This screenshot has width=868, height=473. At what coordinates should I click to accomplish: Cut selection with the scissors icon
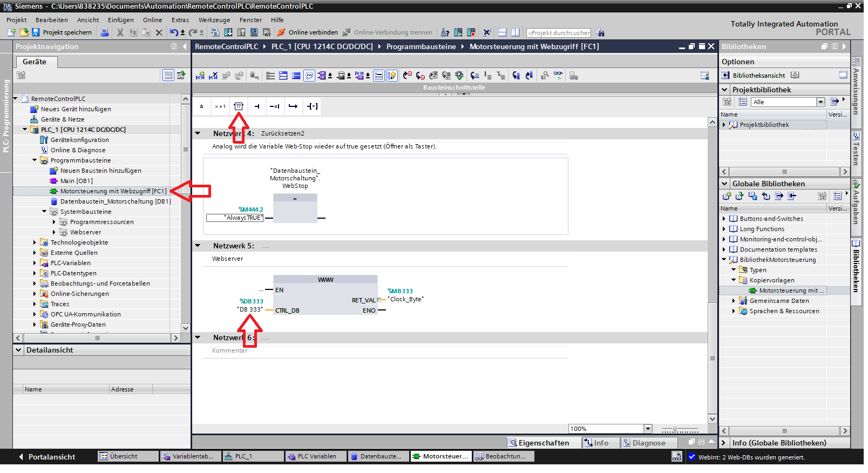(x=120, y=32)
